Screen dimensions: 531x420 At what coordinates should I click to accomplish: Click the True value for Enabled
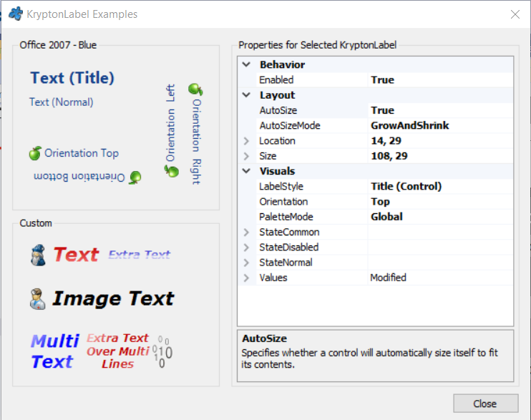[x=383, y=80]
